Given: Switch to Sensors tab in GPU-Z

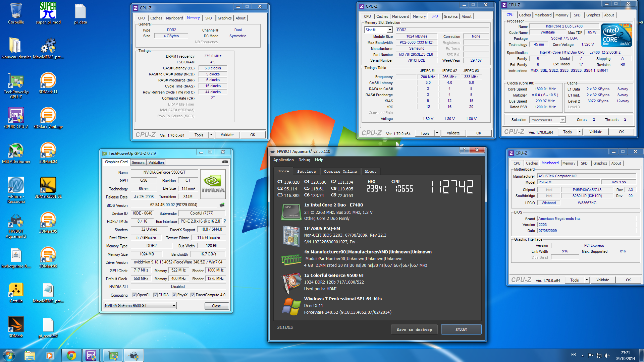Looking at the screenshot, I should tap(138, 163).
